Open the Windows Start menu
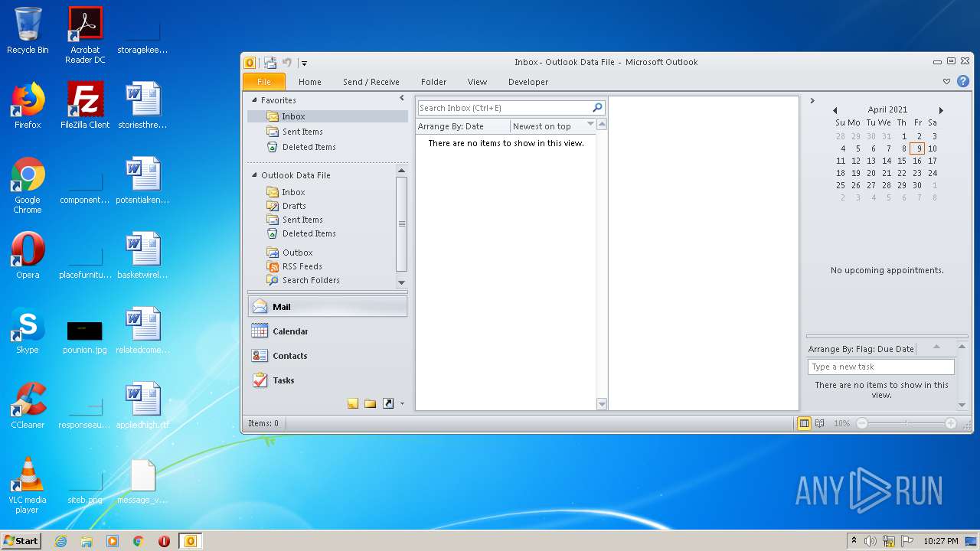980x551 pixels. pyautogui.click(x=21, y=540)
